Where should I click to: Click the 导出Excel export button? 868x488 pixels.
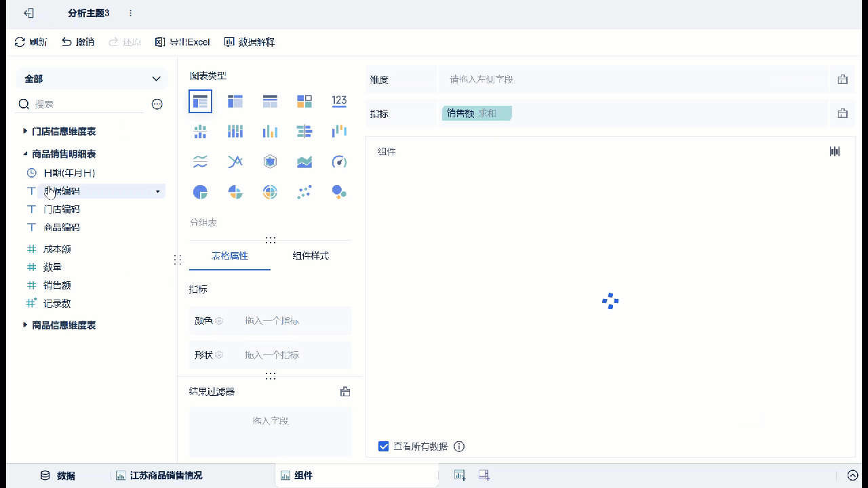pos(182,42)
